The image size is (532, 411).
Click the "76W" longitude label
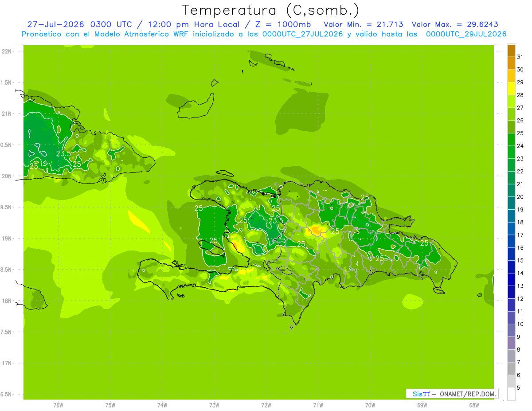pos(58,405)
